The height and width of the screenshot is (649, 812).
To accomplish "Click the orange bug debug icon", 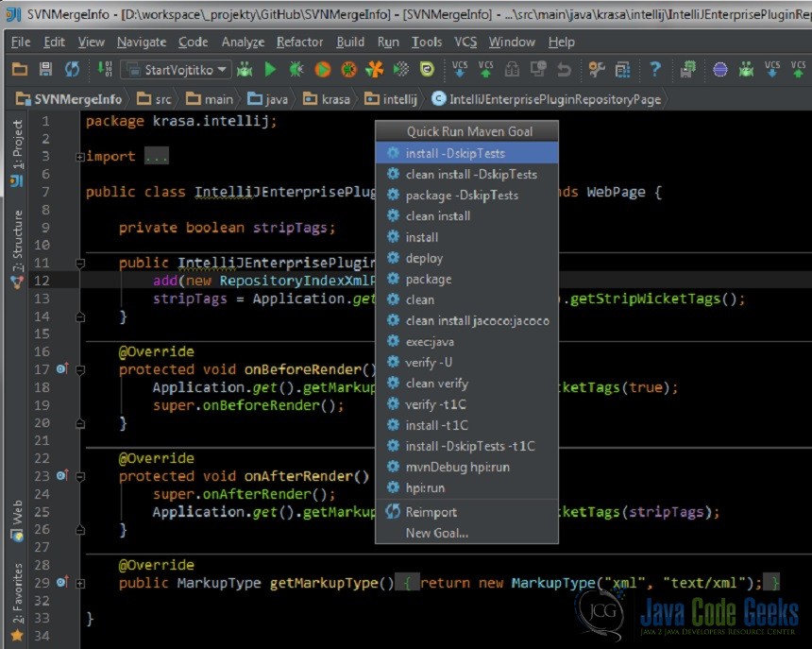I will tap(348, 69).
